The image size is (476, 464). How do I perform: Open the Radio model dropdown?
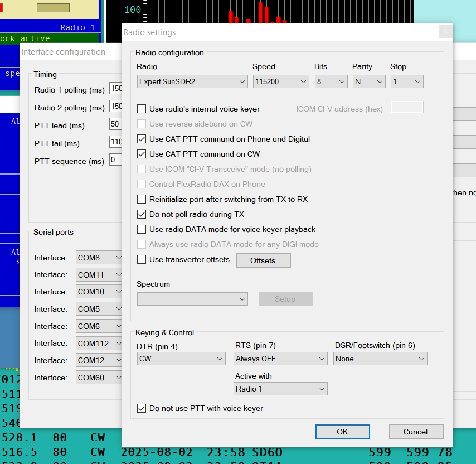(192, 82)
